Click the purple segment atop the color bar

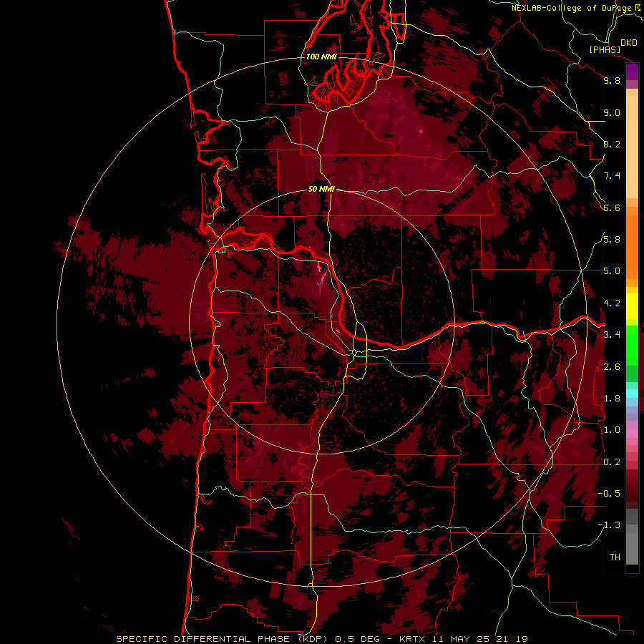coord(632,72)
